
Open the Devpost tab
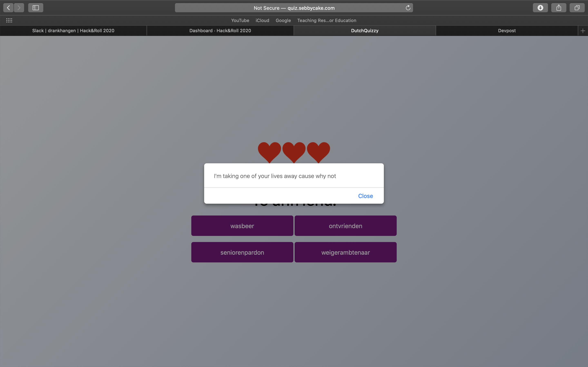(x=507, y=31)
